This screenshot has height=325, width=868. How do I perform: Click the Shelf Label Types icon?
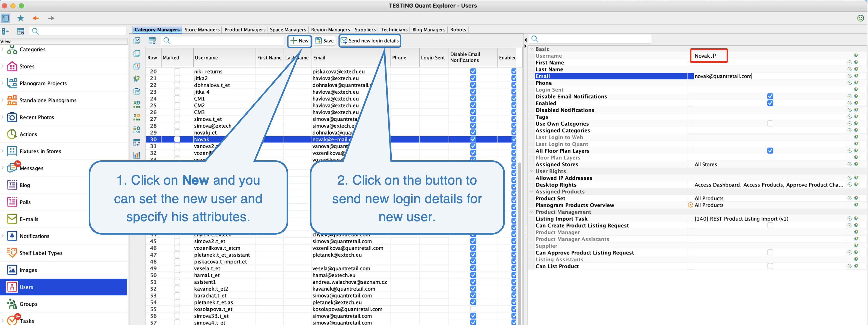coord(12,253)
